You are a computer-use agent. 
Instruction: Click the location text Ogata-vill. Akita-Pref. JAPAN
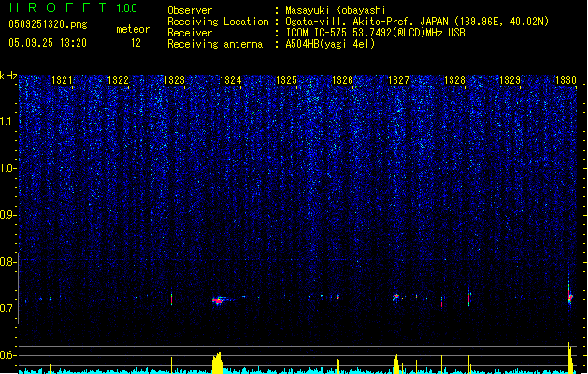(366, 22)
